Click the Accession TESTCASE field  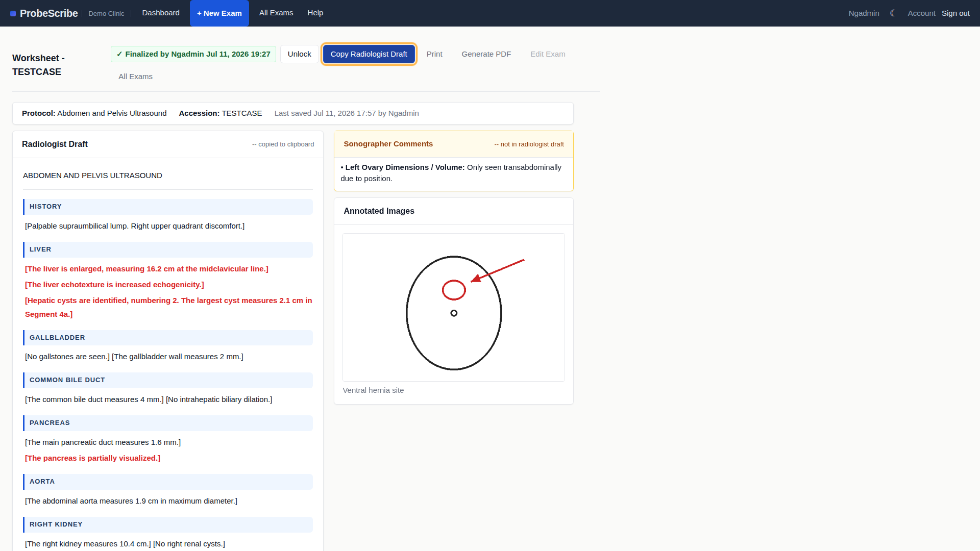220,113
